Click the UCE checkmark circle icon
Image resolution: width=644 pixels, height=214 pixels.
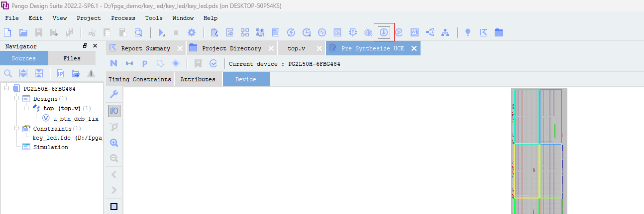coord(214,63)
